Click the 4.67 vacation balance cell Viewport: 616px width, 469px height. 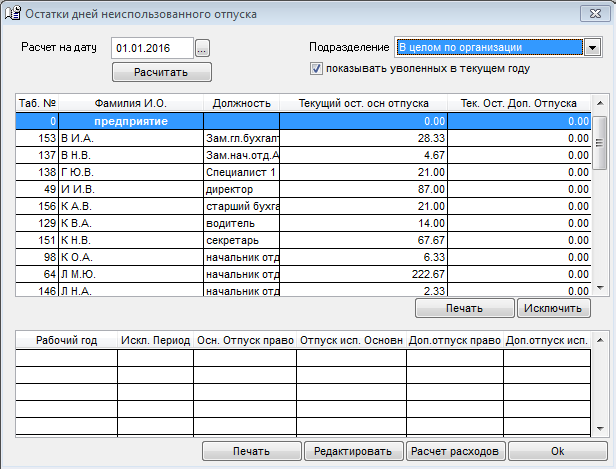point(363,155)
